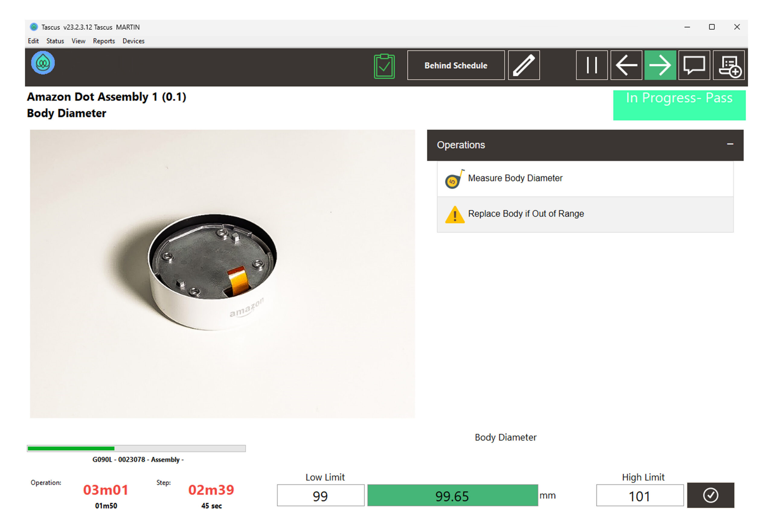Click the add document icon
Image resolution: width=773 pixels, height=532 pixels.
[x=728, y=65]
